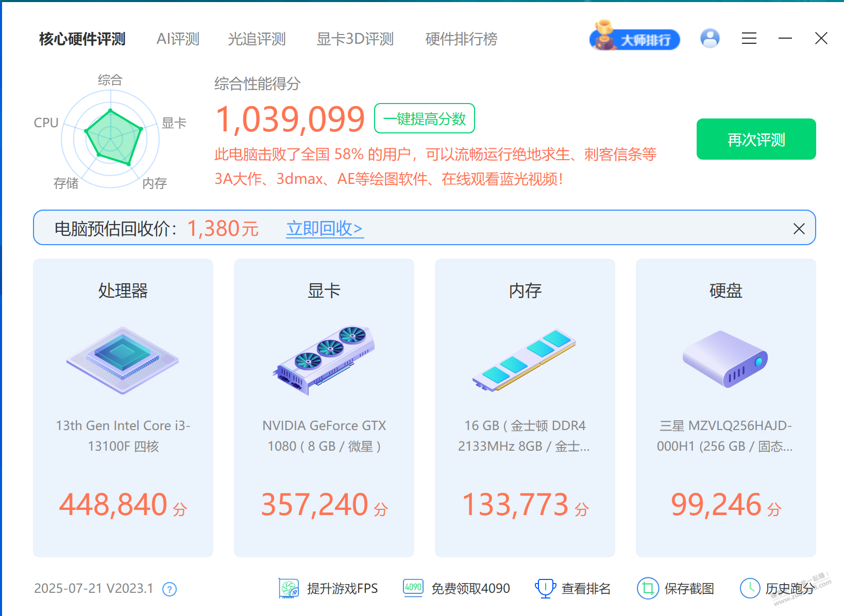This screenshot has height=616, width=844.
Task: Click the 13th Gen Intel Core i3-13100F text
Action: pos(123,436)
